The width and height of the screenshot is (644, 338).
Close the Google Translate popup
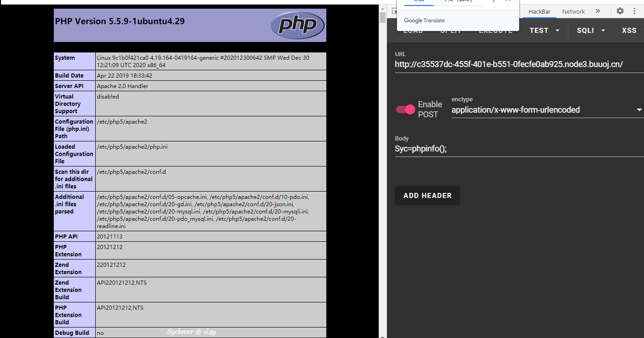(x=508, y=1)
